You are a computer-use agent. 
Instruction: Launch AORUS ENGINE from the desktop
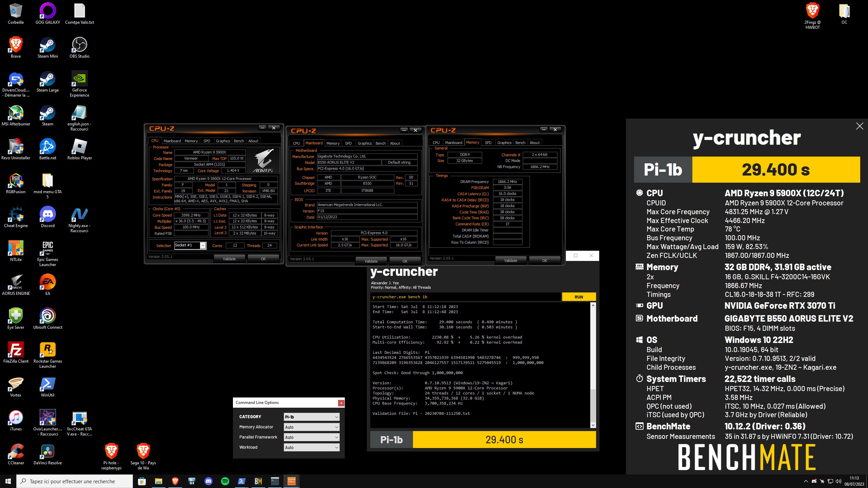(16, 285)
